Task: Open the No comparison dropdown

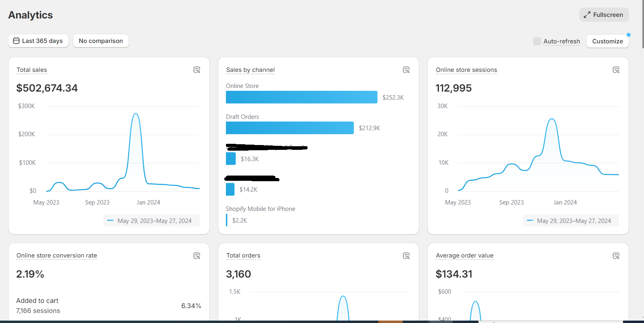Action: pyautogui.click(x=101, y=41)
